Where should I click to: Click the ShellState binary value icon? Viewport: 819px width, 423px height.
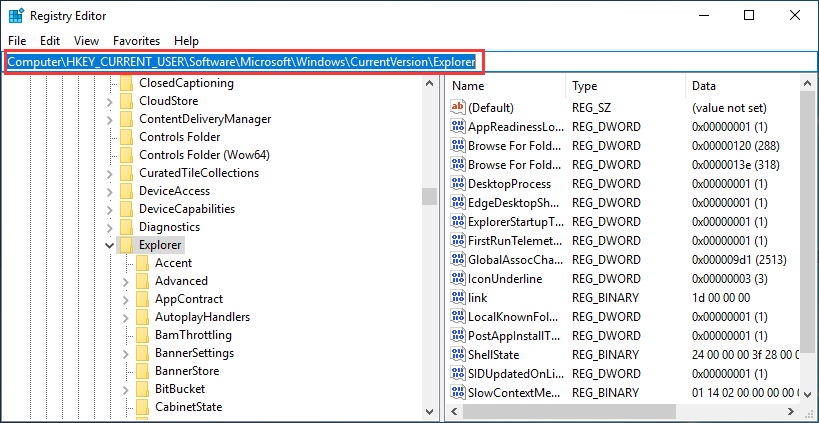click(x=458, y=355)
